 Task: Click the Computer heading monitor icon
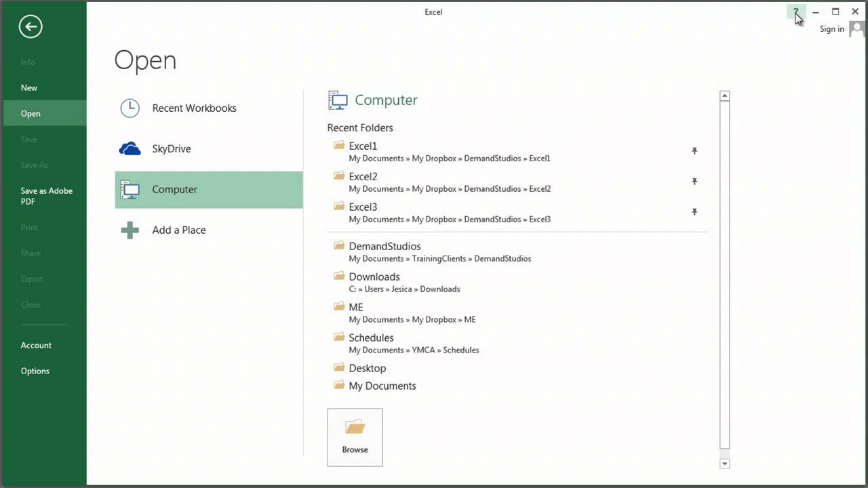[338, 100]
